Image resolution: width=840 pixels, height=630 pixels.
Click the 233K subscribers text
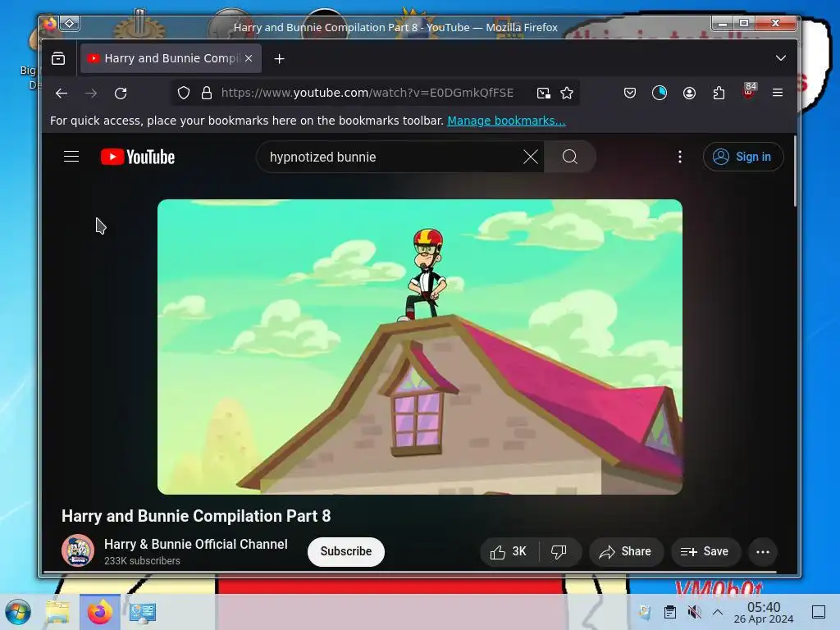click(142, 561)
